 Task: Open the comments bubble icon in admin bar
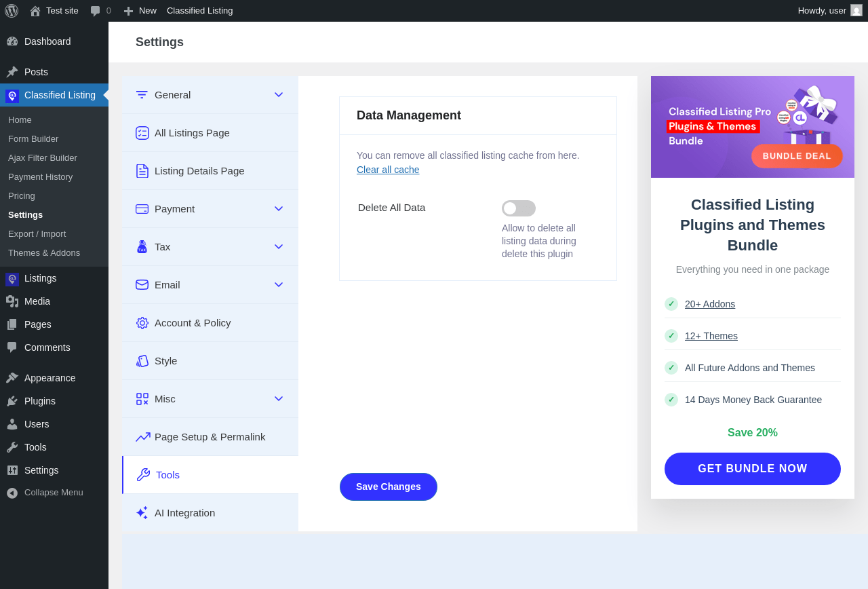[x=95, y=11]
